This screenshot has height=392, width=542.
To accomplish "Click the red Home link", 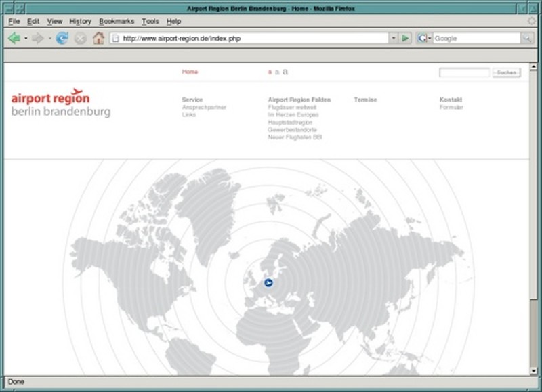I will (x=190, y=72).
